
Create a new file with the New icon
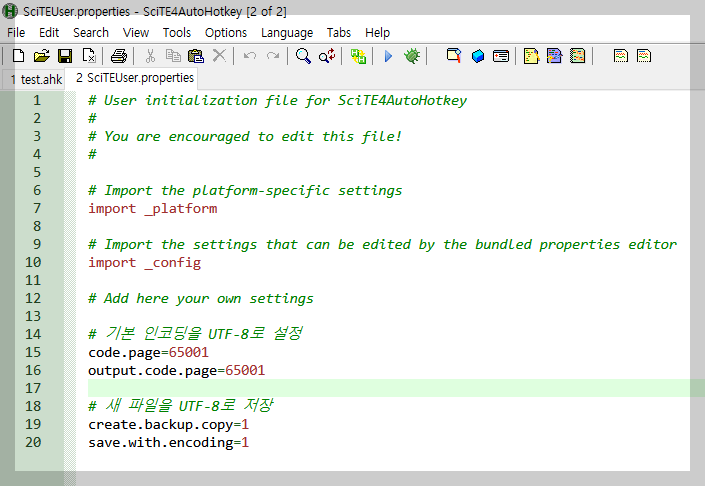click(18, 56)
